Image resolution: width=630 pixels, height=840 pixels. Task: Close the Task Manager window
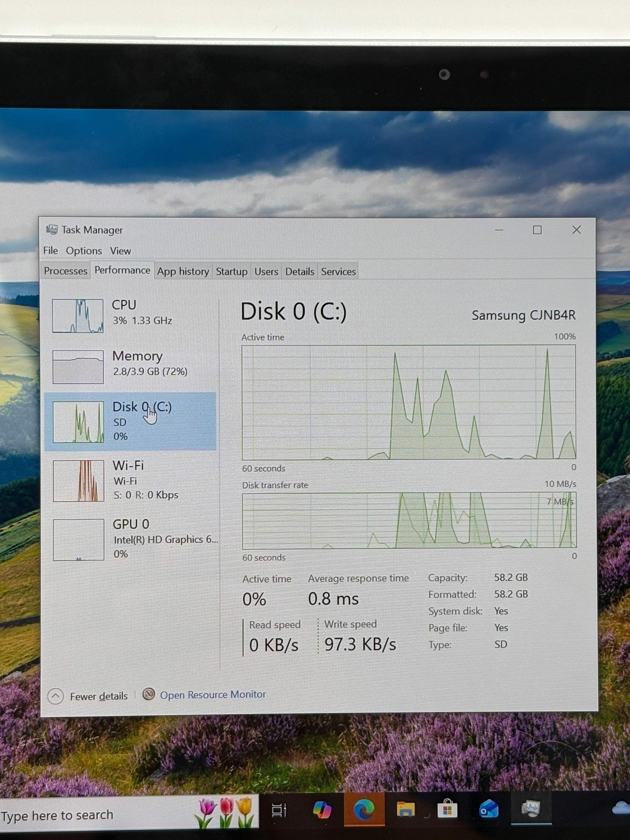tap(576, 230)
